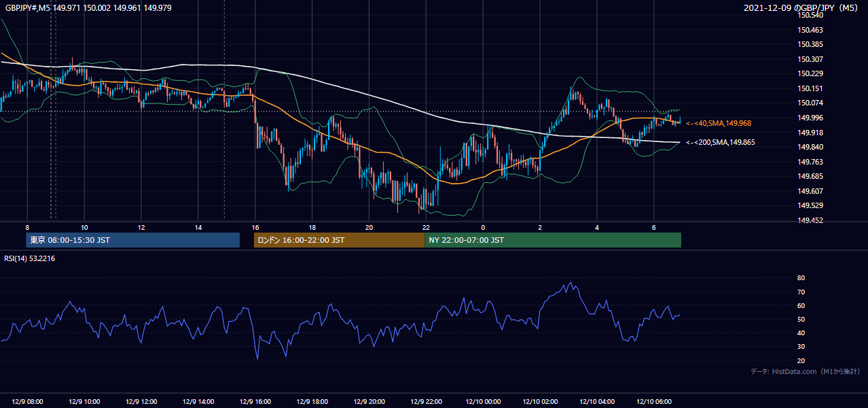The image size is (868, 408).
Task: Click the RSI axis value 40
Action: 801,333
